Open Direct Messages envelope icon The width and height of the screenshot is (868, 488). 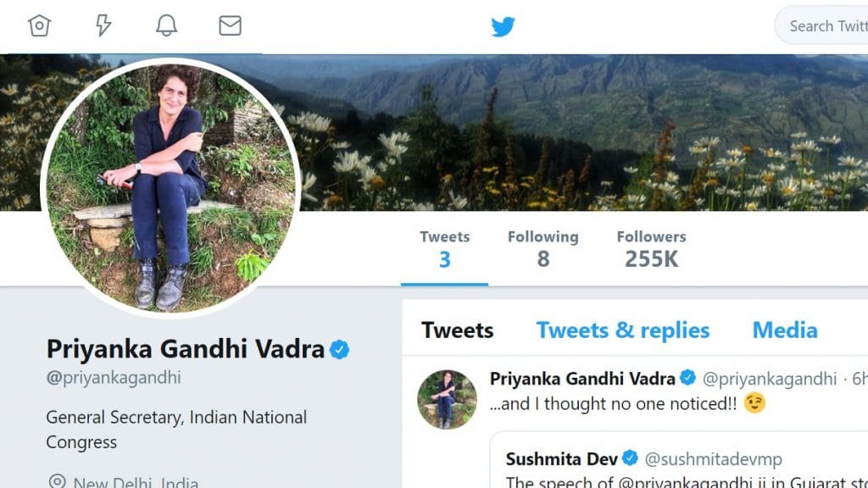(229, 25)
